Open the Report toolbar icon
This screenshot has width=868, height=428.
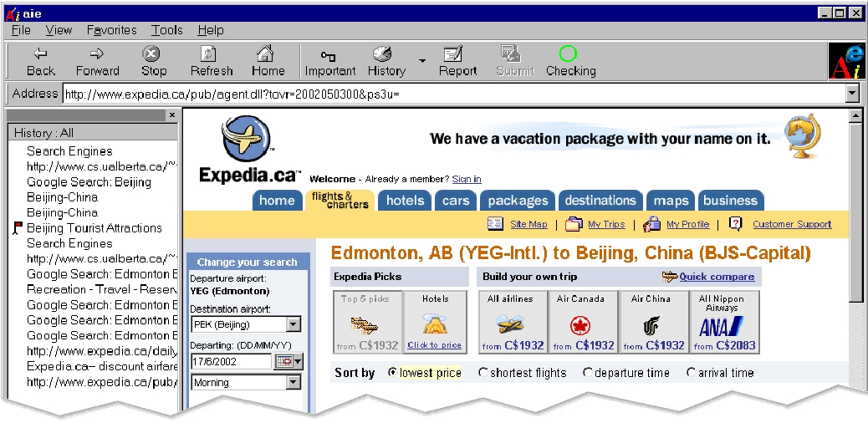pos(456,54)
